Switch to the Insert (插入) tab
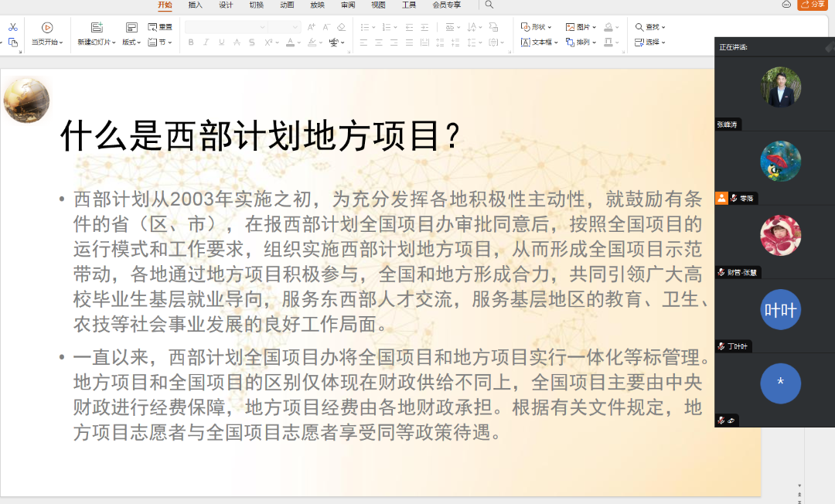The width and height of the screenshot is (835, 504). (196, 5)
